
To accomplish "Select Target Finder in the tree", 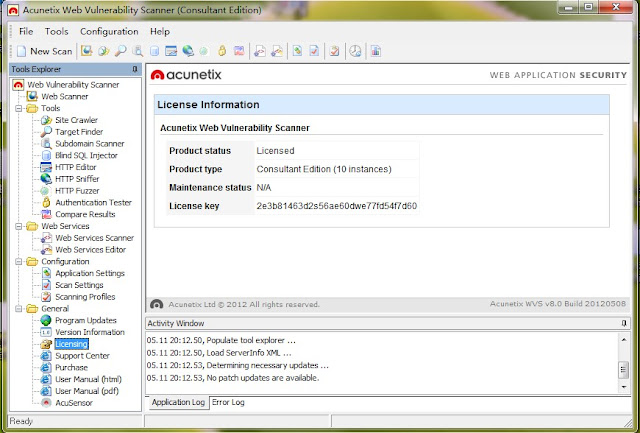I will click(79, 132).
